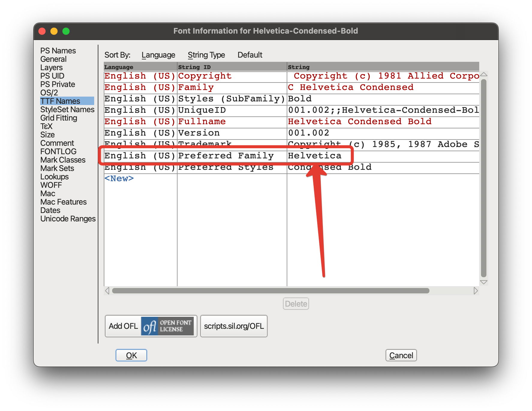The width and height of the screenshot is (532, 411).
Task: Sort entries by Default order
Action: 250,55
